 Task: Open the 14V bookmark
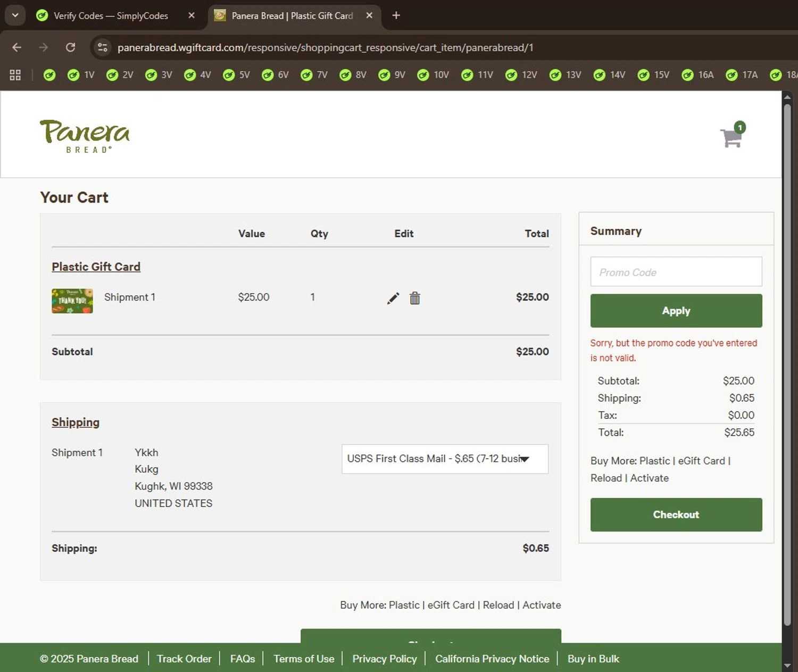[x=610, y=75]
